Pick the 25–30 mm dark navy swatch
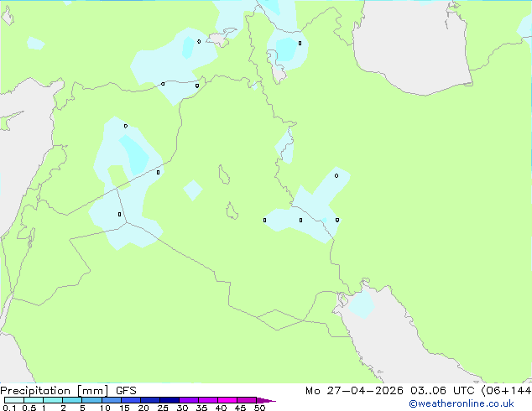The image size is (532, 411). [169, 400]
